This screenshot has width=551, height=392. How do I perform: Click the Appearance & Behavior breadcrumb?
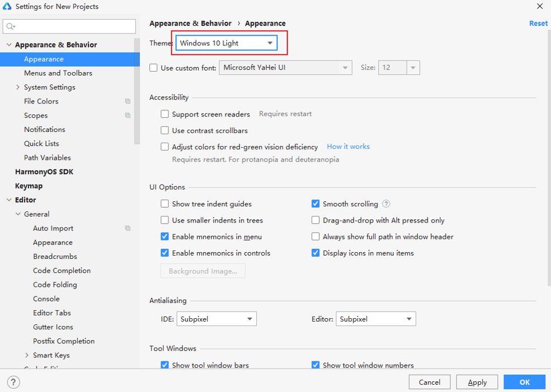pos(190,23)
